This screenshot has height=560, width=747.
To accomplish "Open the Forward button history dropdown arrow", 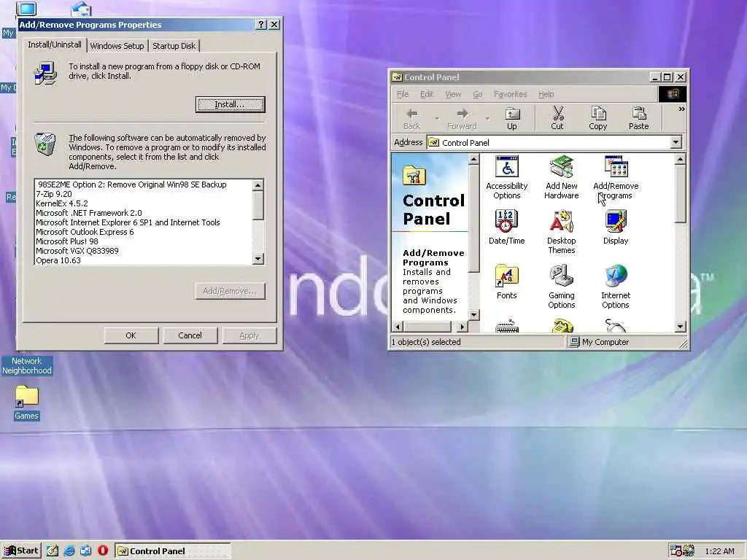I will (487, 119).
